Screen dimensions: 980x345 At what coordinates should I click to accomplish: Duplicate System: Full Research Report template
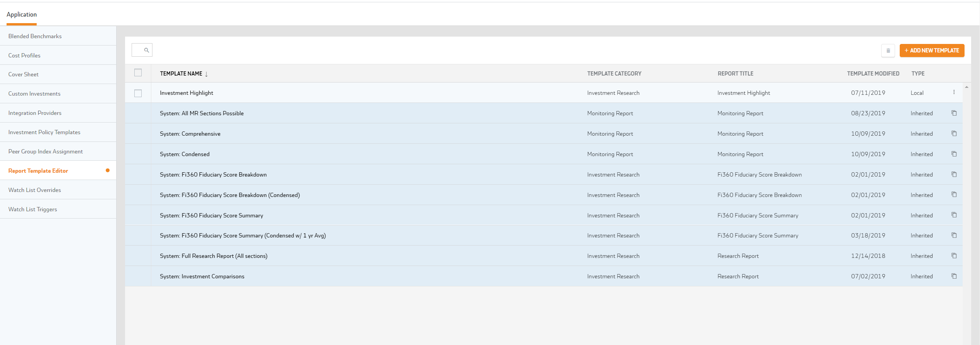pyautogui.click(x=954, y=256)
